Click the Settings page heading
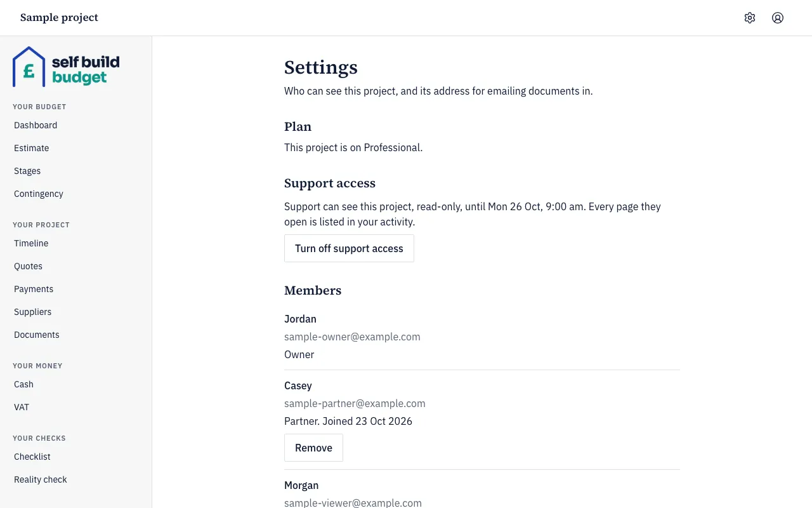Image resolution: width=812 pixels, height=508 pixels. [321, 67]
